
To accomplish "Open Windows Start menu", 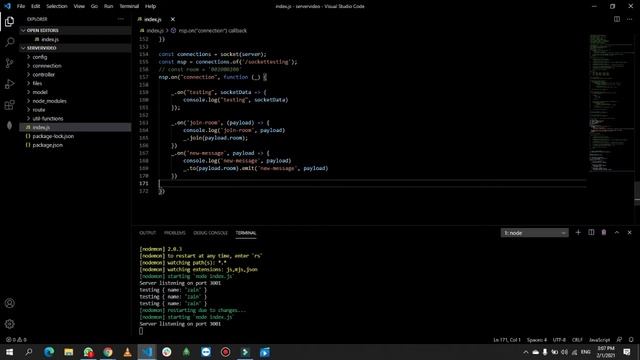I will click(x=9, y=352).
